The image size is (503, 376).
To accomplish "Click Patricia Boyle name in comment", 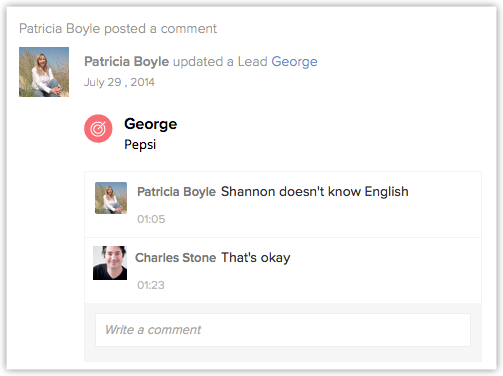I will click(x=177, y=192).
